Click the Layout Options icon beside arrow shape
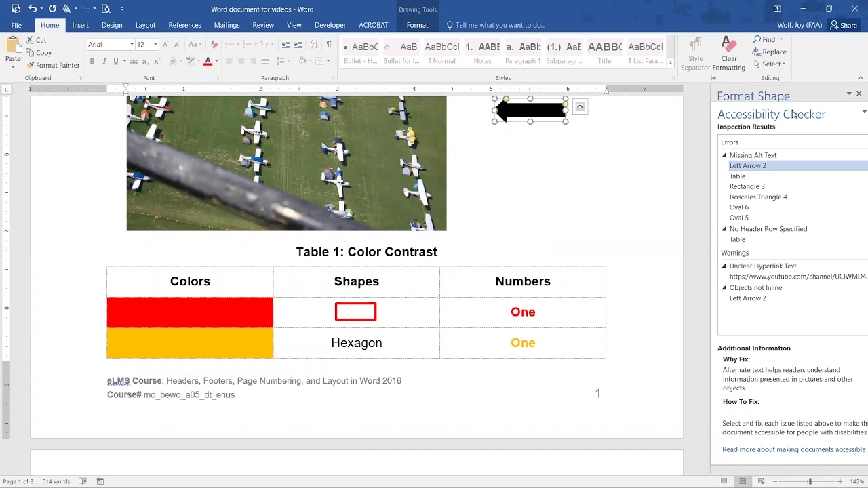This screenshot has height=488, width=868. tap(580, 106)
